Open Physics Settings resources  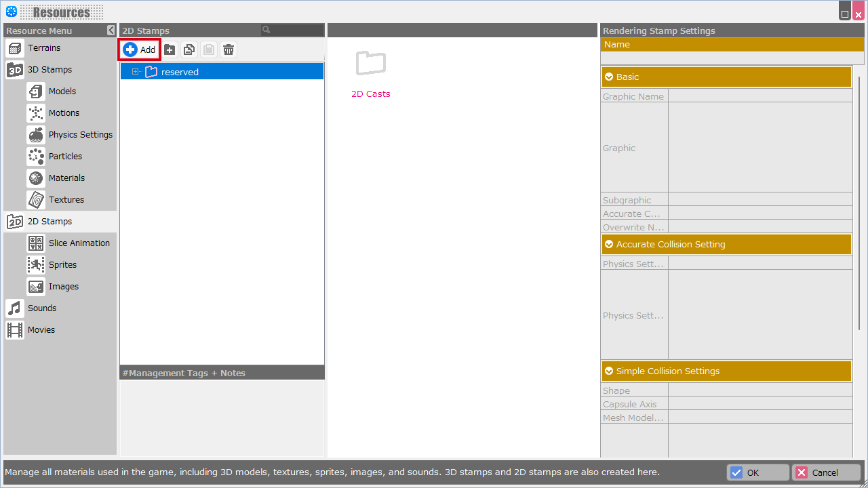pos(80,135)
